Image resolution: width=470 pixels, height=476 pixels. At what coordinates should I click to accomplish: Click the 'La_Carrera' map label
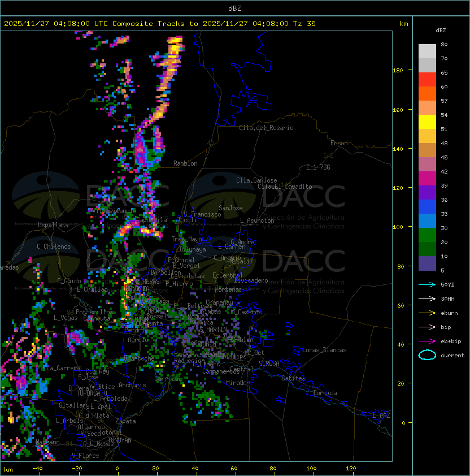pyautogui.click(x=63, y=368)
